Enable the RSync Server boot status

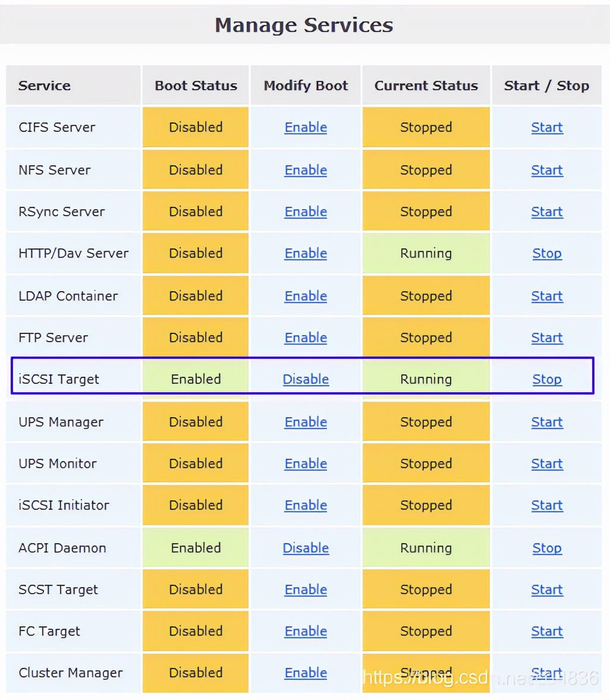point(306,212)
